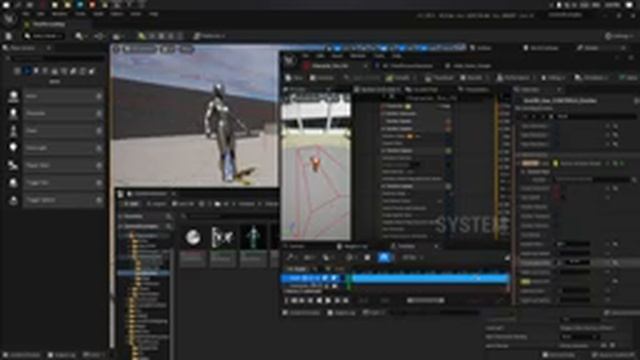Select the Player Start entry in Place Actors
This screenshot has width=640, height=360.
[x=55, y=165]
